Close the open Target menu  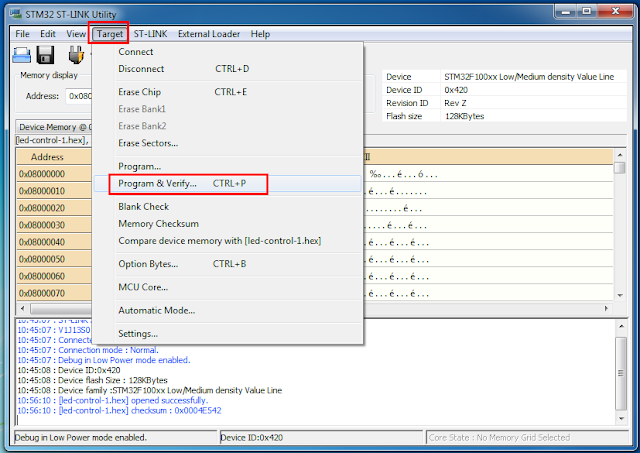click(109, 34)
